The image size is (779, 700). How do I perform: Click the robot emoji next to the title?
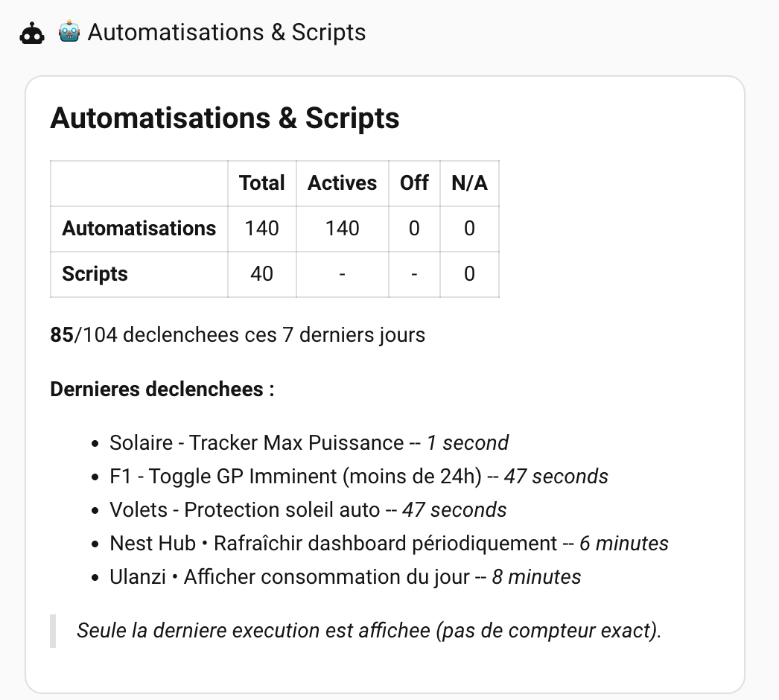tap(67, 31)
